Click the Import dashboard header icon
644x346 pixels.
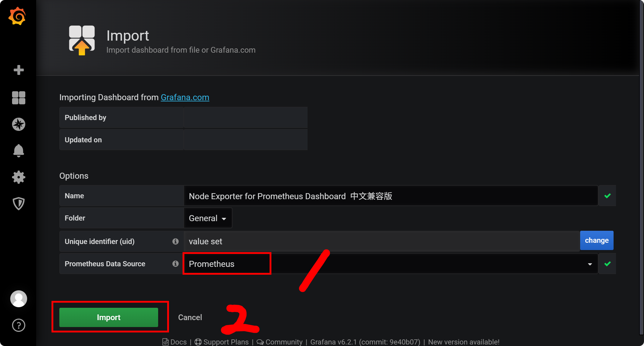point(82,40)
